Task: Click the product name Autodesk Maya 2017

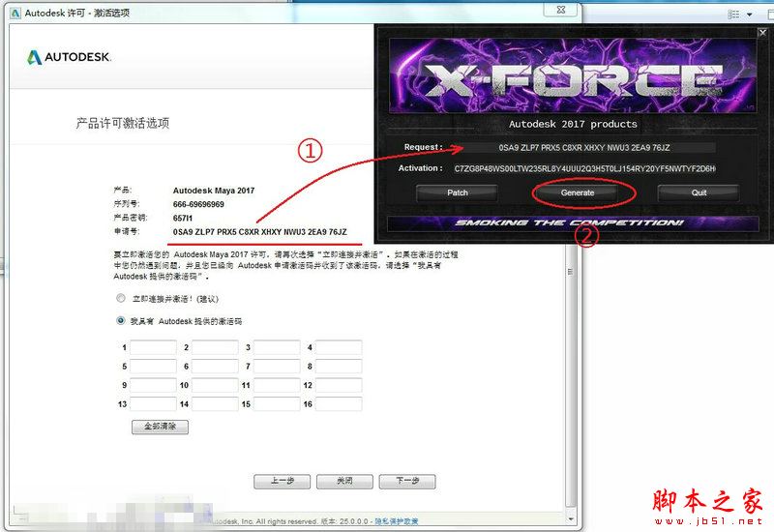Action: point(214,191)
